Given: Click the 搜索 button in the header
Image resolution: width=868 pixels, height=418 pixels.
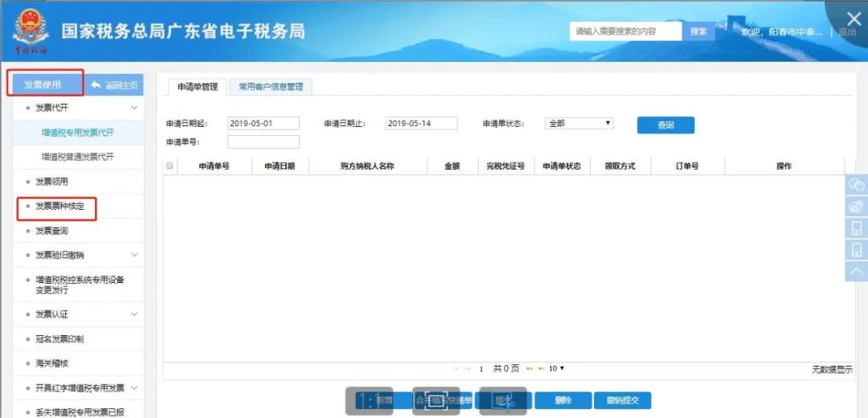Looking at the screenshot, I should (x=698, y=31).
